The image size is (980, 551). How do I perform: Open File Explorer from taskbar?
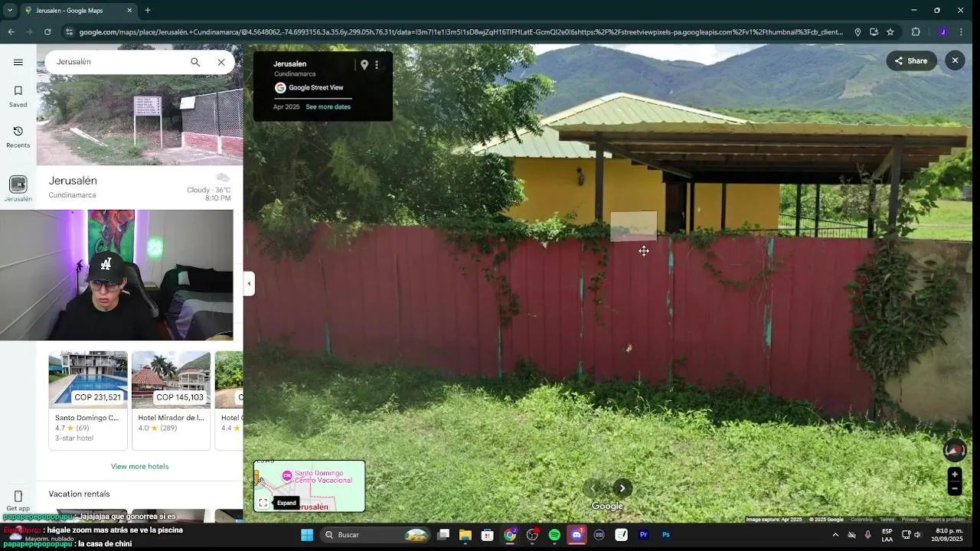point(465,535)
